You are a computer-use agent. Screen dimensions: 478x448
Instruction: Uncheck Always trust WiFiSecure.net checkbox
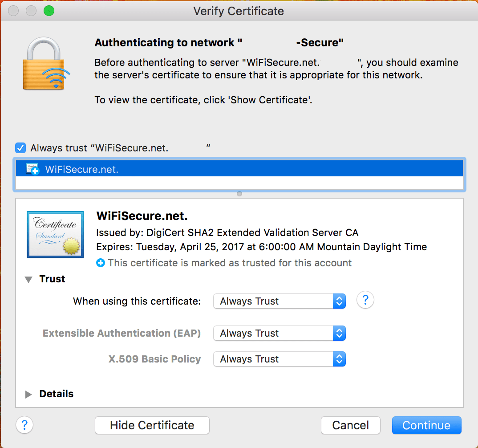point(20,148)
